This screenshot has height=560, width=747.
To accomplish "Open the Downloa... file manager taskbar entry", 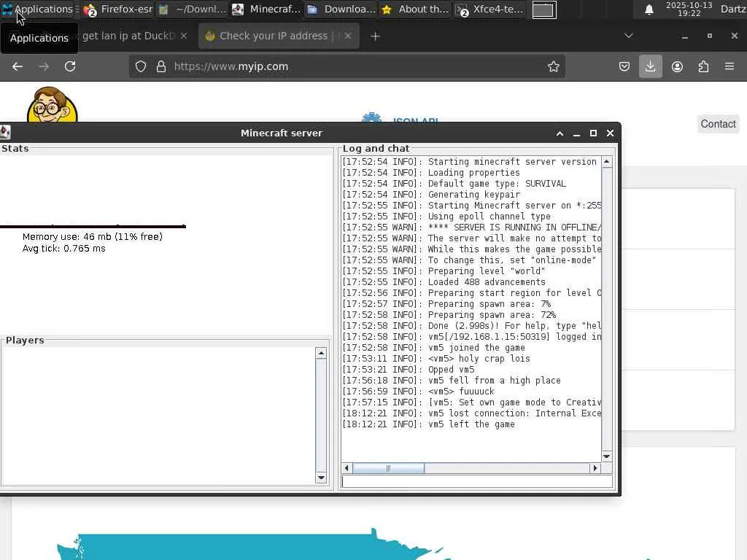I will [341, 9].
